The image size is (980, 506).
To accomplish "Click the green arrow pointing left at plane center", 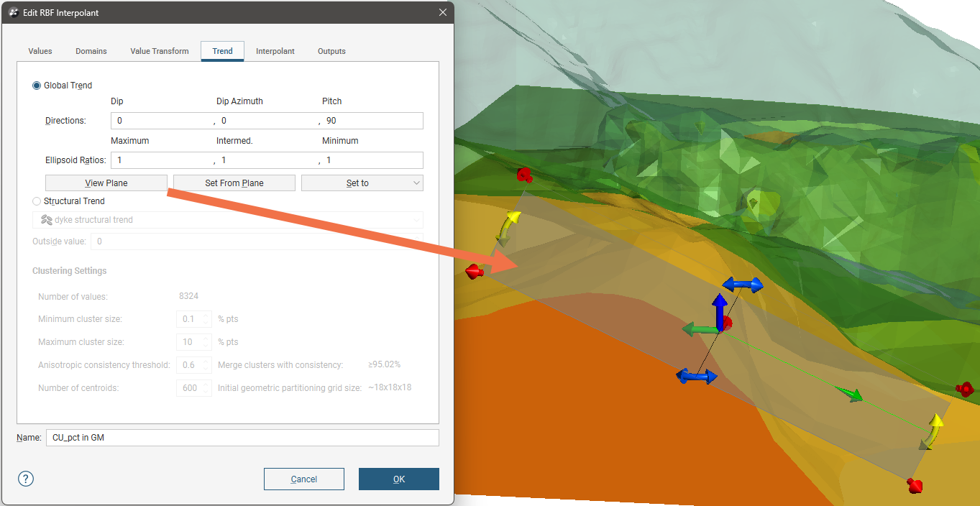I will click(x=700, y=330).
